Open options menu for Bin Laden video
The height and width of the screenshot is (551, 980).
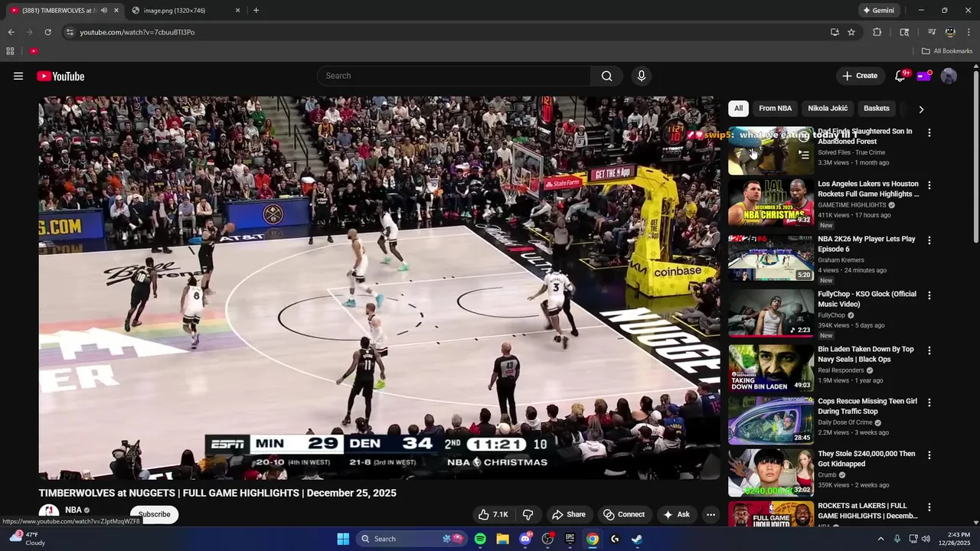point(929,350)
